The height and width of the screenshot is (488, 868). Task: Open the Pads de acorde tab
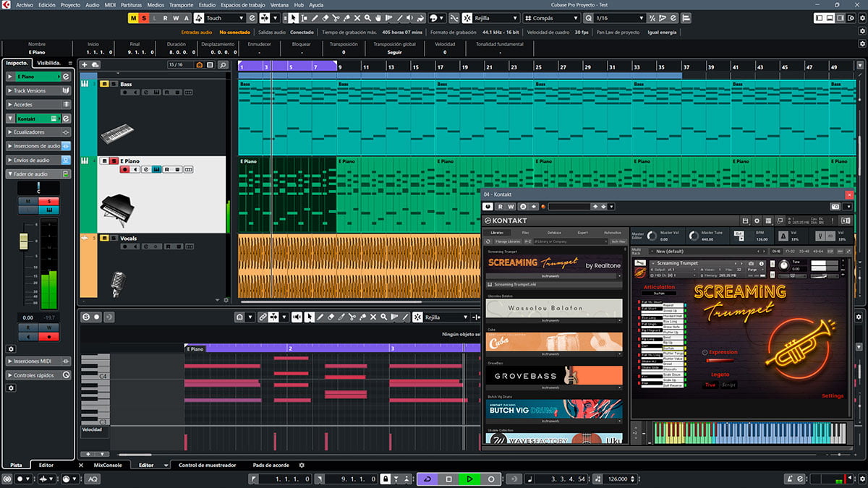click(x=271, y=465)
